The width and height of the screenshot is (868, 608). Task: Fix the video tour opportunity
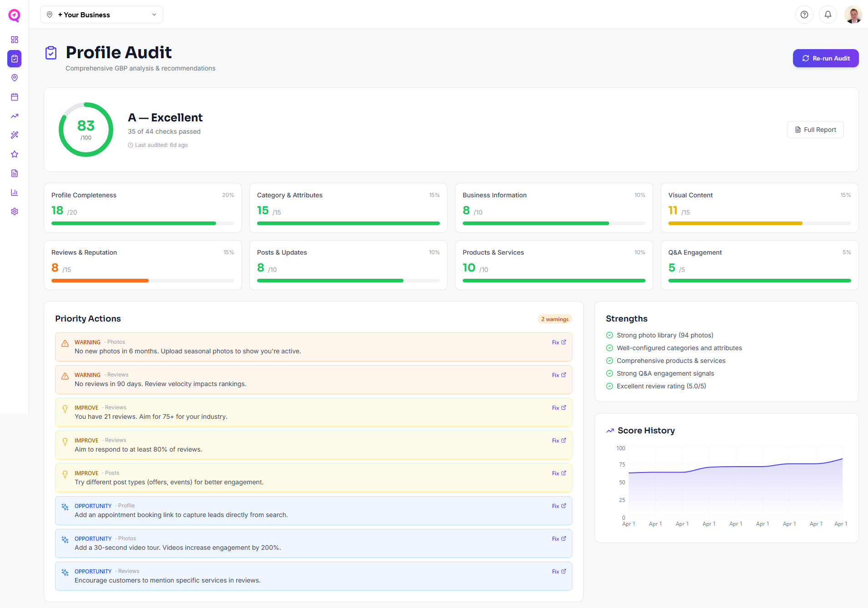558,538
